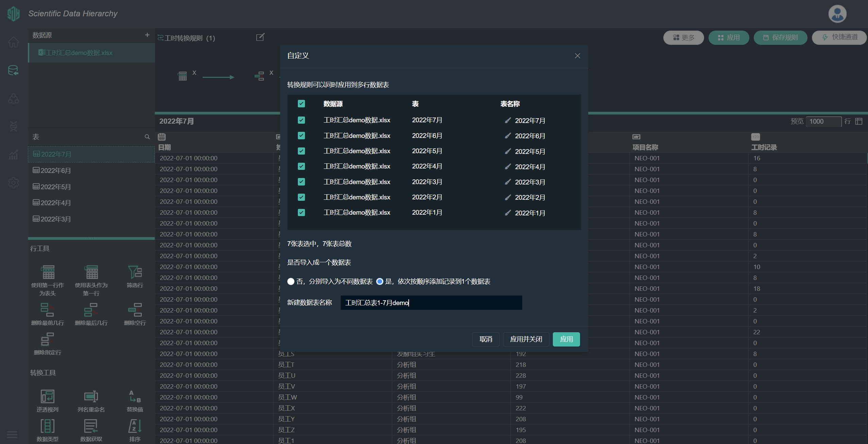This screenshot has height=444, width=868.
Task: Uncheck the 2022年4月 row checkbox
Action: (x=301, y=166)
